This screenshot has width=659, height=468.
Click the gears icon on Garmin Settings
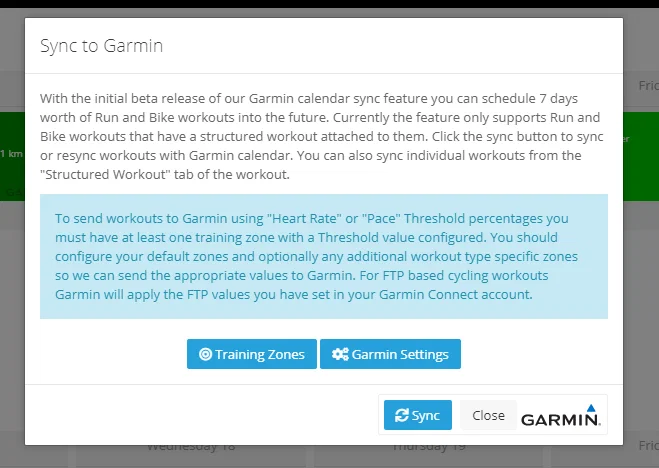click(x=340, y=354)
